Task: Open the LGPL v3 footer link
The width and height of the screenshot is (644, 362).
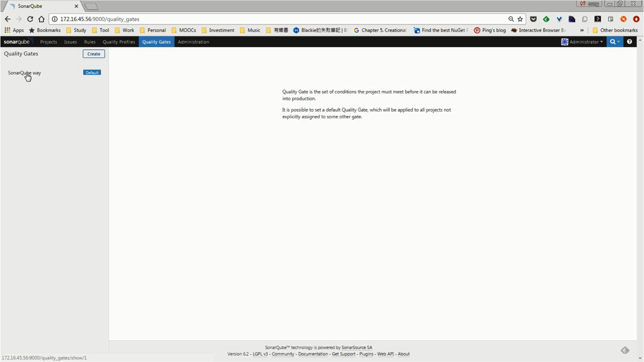Action: (260, 354)
